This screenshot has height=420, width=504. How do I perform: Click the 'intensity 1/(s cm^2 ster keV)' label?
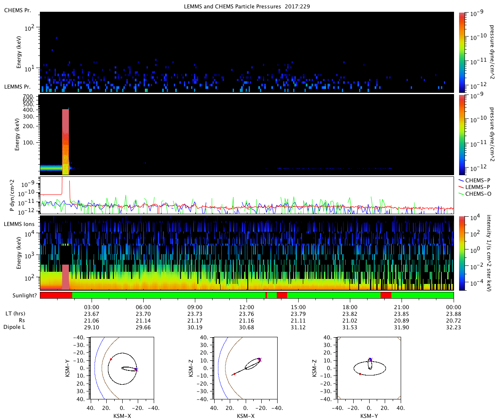tap(490, 253)
